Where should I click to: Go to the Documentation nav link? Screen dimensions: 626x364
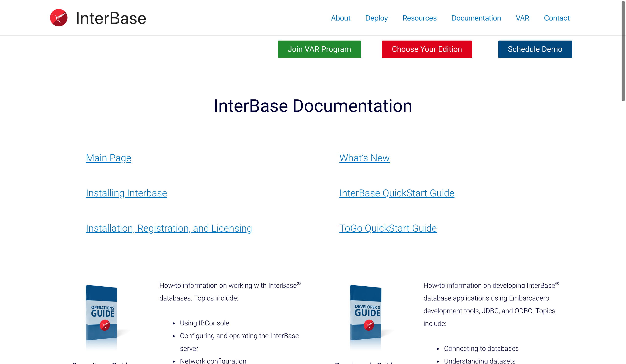pos(476,18)
